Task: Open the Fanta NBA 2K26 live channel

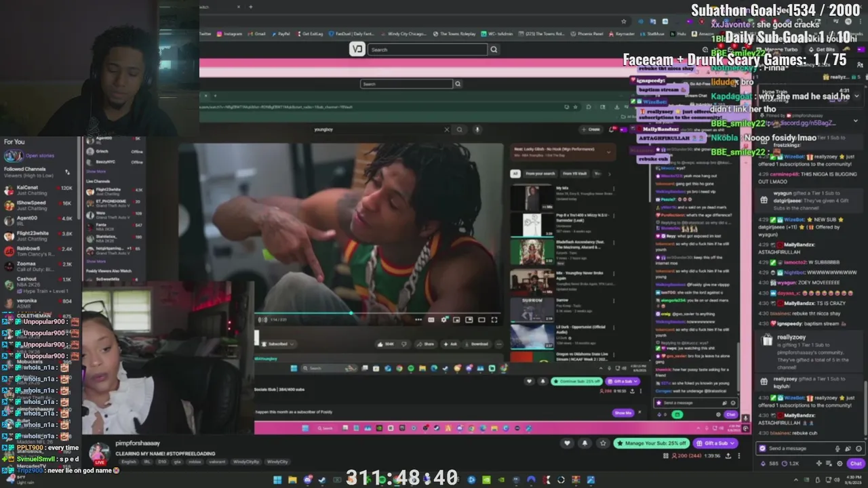Action: point(114,226)
